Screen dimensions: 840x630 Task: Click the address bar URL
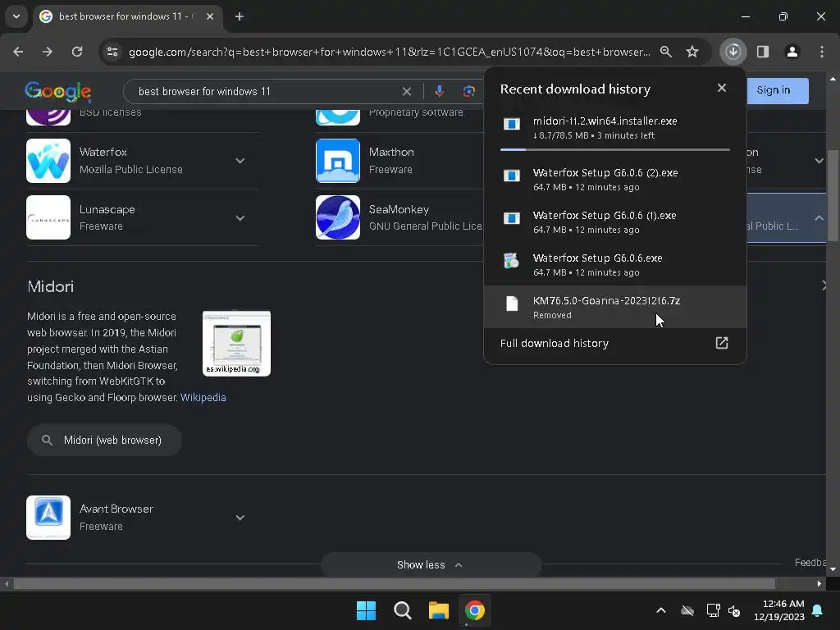[390, 52]
